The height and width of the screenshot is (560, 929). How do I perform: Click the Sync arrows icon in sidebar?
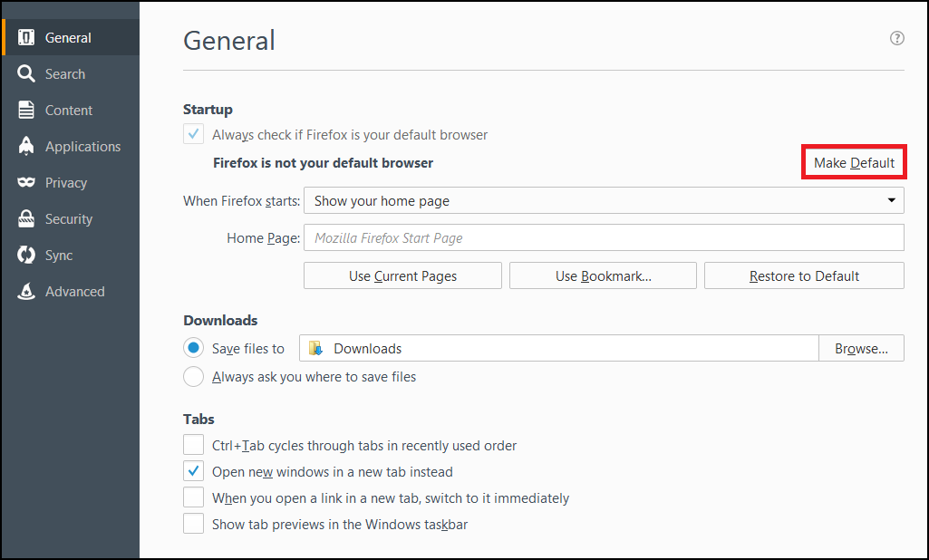tap(26, 255)
